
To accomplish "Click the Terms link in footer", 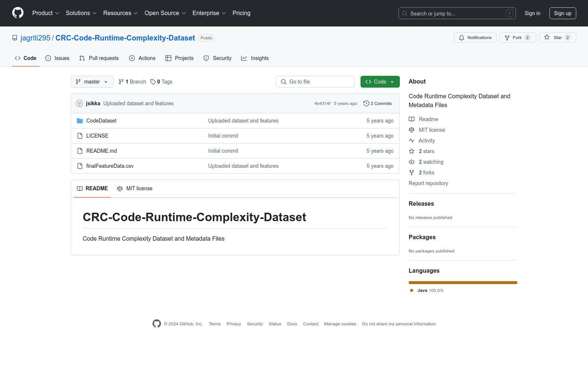I will [215, 324].
